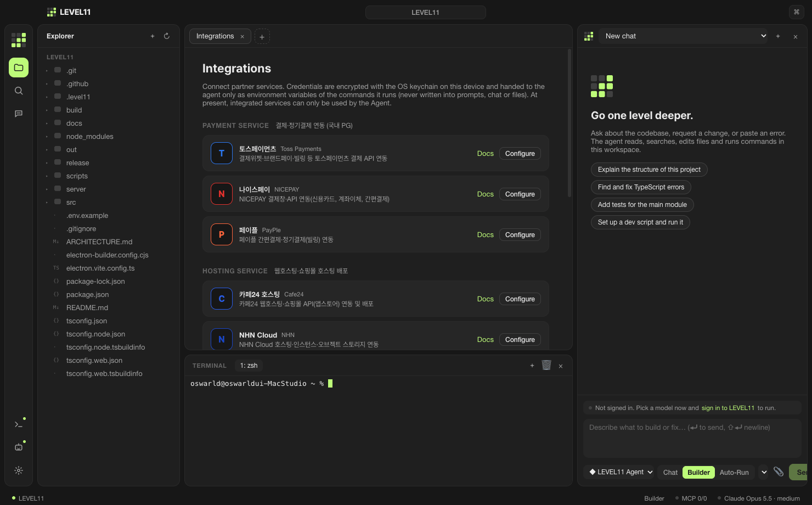
Task: Close the terminal panel
Action: [x=561, y=366]
